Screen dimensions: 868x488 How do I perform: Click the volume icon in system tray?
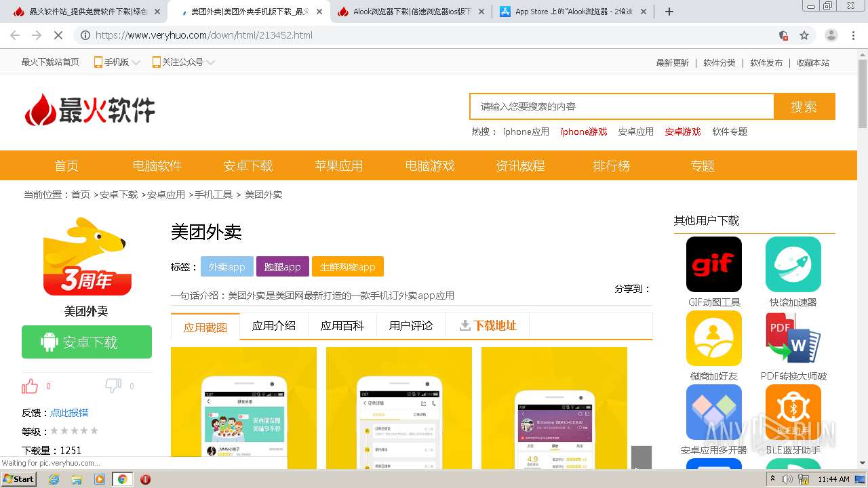[x=787, y=479]
